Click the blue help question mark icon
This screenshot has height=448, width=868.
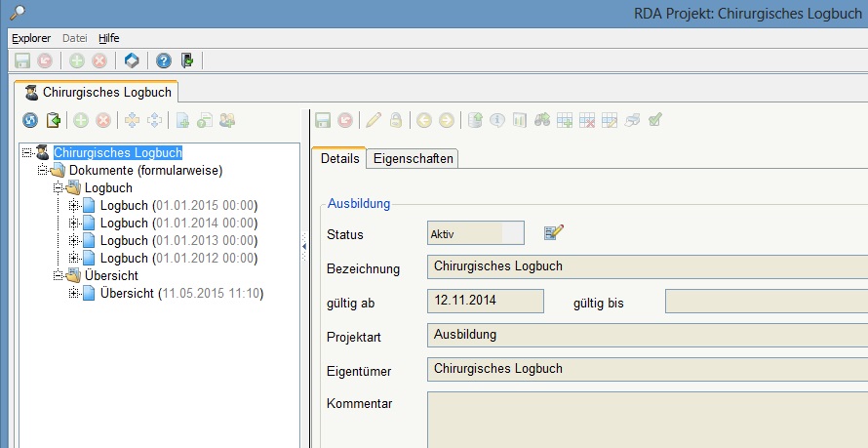point(164,61)
